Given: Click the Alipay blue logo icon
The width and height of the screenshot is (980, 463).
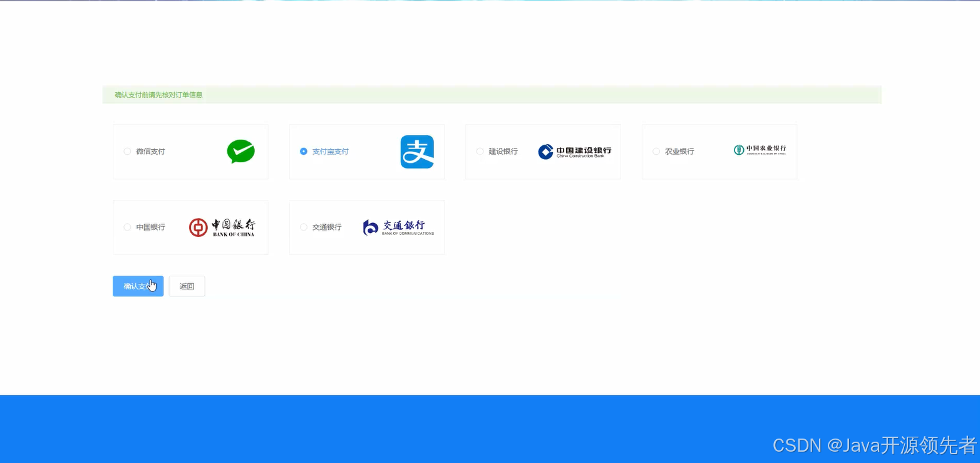Looking at the screenshot, I should coord(417,151).
